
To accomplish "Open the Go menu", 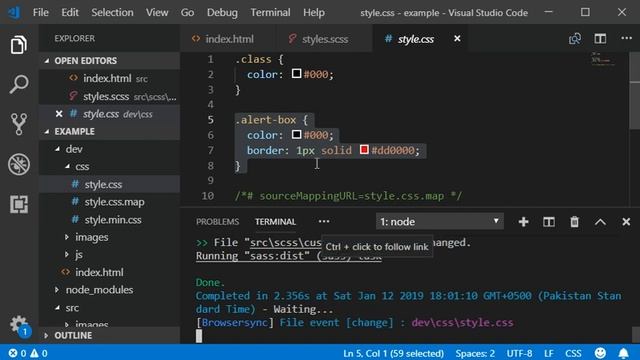I will pos(187,13).
